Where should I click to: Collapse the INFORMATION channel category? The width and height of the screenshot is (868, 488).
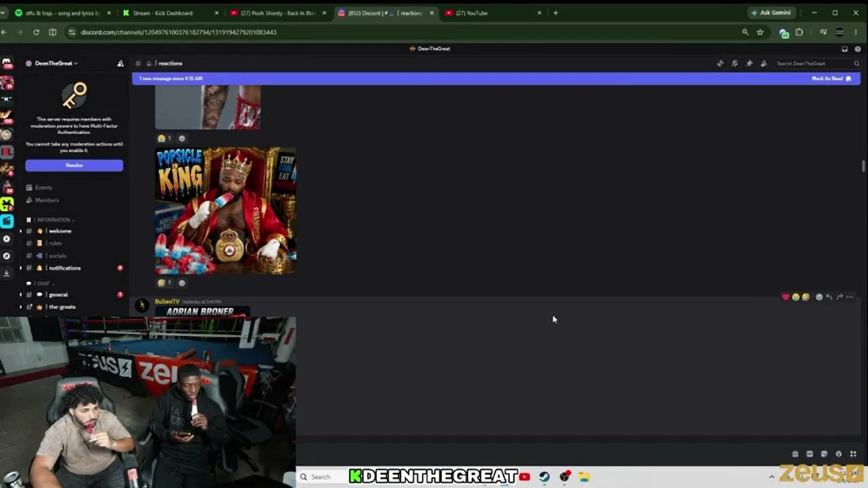point(54,220)
